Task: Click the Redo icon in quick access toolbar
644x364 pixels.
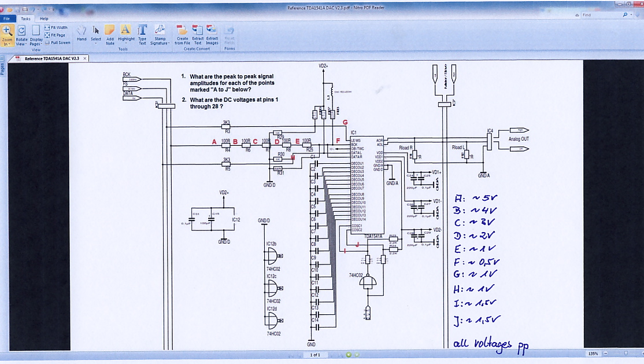Action: point(44,9)
